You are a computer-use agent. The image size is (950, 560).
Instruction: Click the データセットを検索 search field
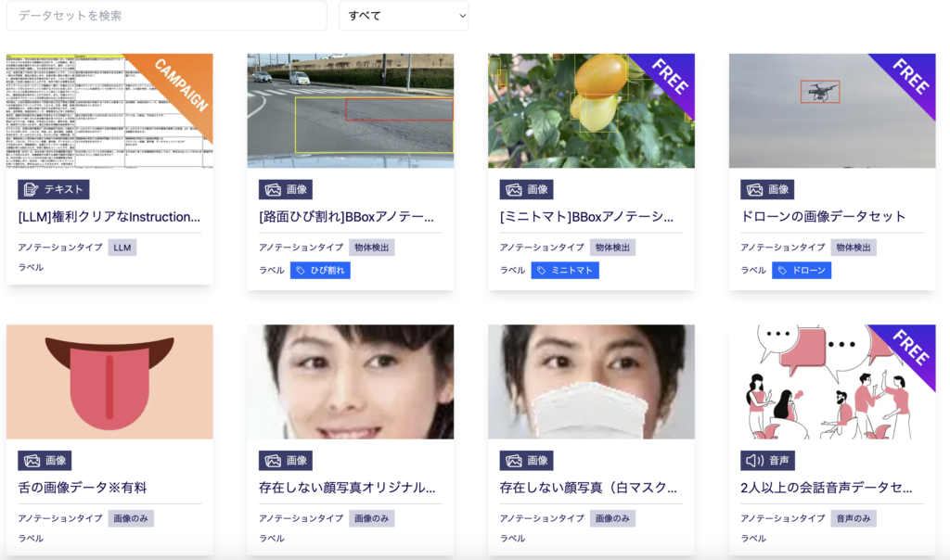point(167,16)
